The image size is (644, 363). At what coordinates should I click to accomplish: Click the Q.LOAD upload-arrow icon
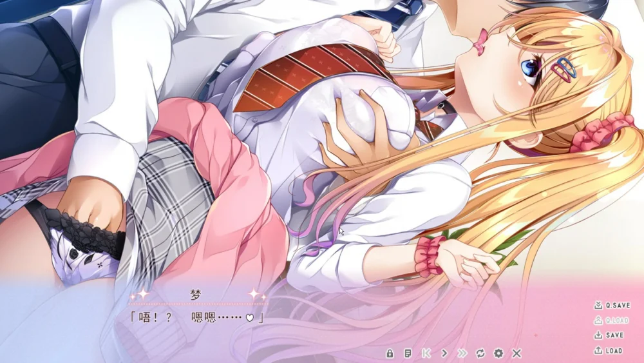click(x=598, y=320)
